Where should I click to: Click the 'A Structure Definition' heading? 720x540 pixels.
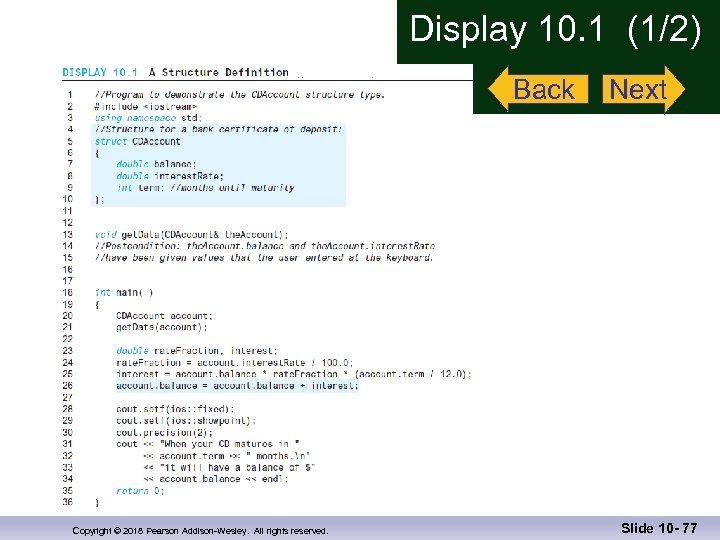tap(219, 72)
